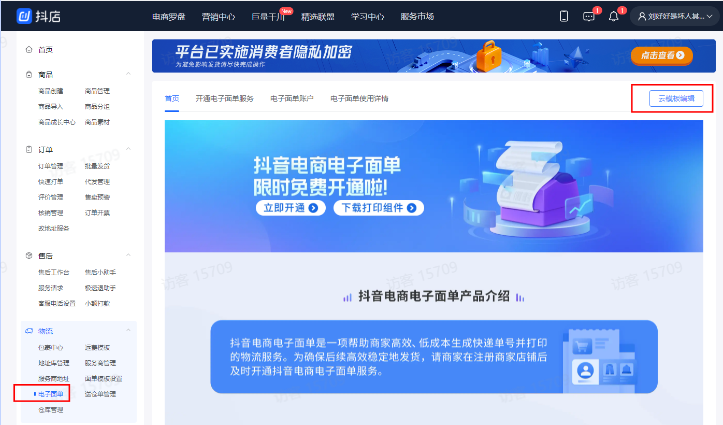Open 服务商管理 in the sidebar

[100, 363]
